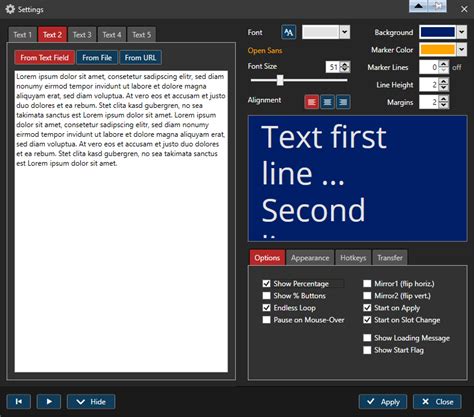This screenshot has height=417, width=474.
Task: Switch to the Text 4 tab
Action: point(112,35)
